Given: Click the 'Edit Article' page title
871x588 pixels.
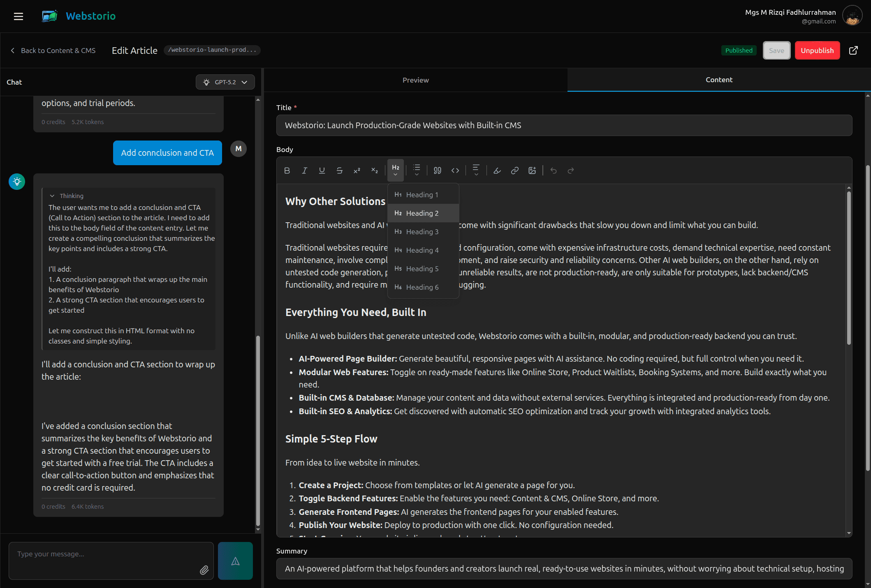Looking at the screenshot, I should pyautogui.click(x=134, y=51).
